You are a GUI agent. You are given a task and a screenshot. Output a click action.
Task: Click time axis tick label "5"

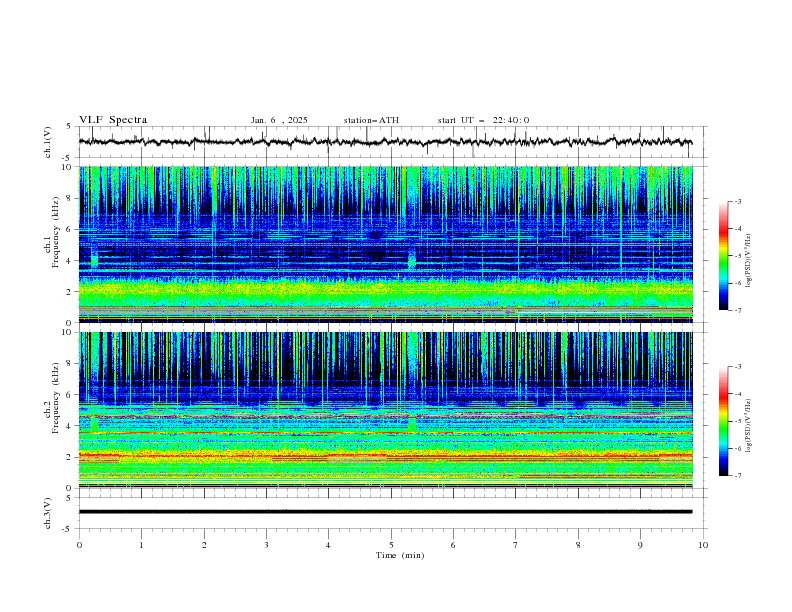[391, 545]
